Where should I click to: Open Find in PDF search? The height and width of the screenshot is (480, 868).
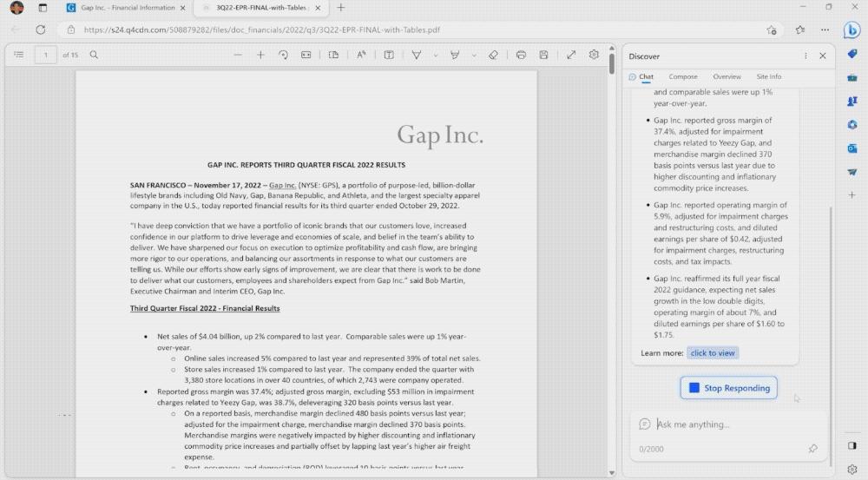(x=94, y=55)
